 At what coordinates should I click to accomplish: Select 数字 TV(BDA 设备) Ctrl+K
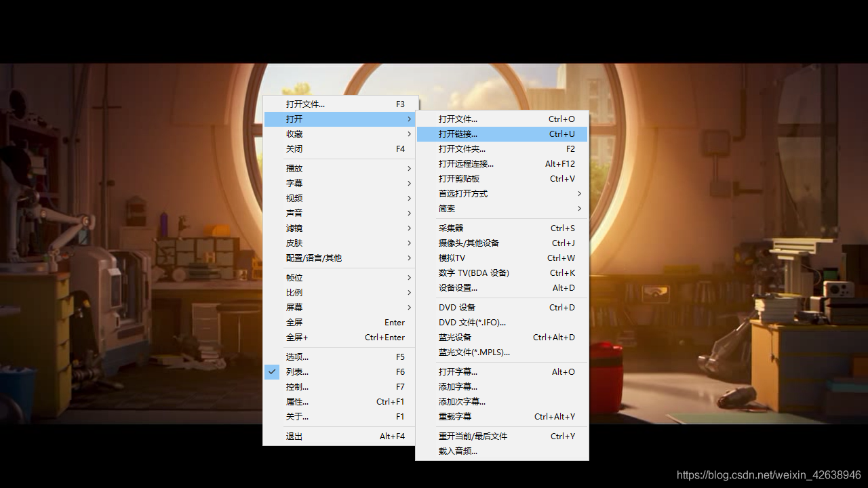point(502,273)
